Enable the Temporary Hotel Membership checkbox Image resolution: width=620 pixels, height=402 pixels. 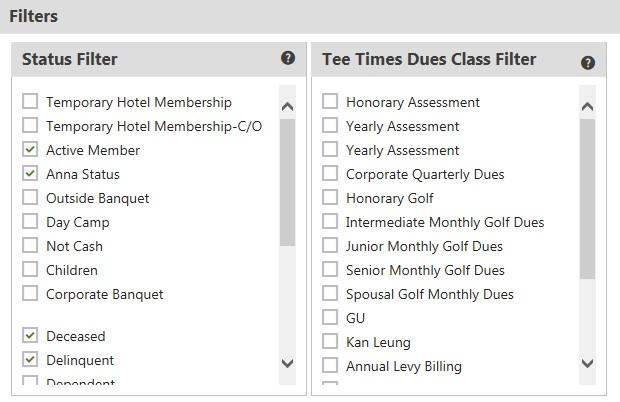click(30, 101)
